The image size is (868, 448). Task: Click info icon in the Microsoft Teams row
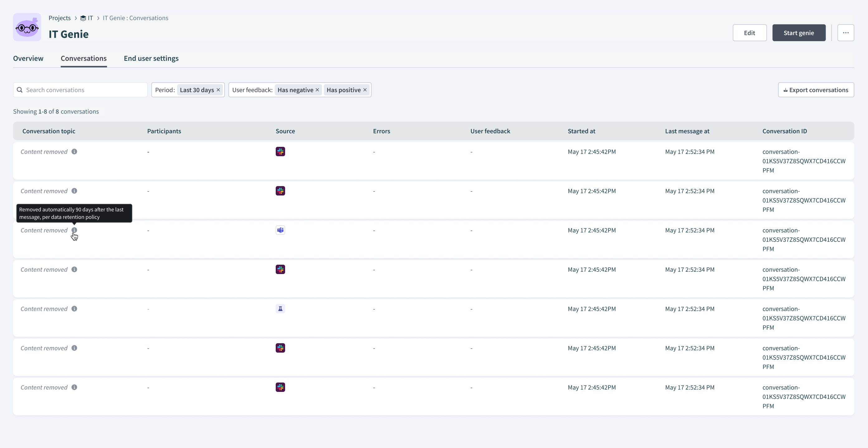click(74, 230)
